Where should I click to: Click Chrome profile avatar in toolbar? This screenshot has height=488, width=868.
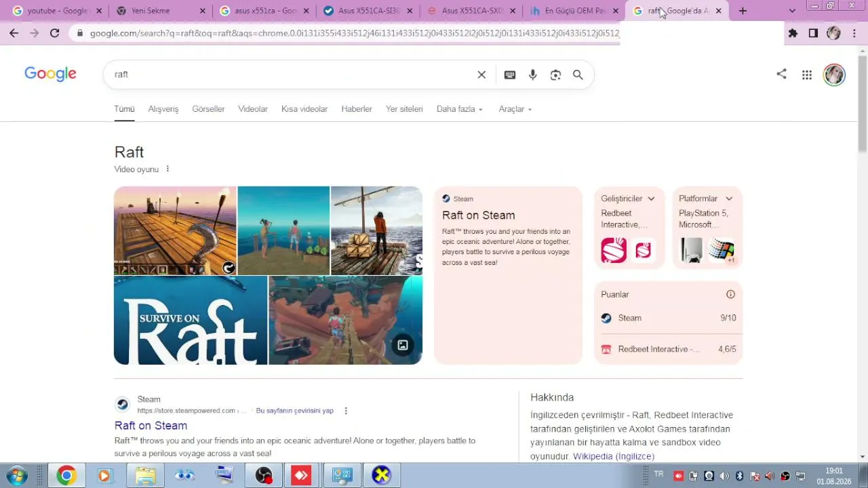coord(834,33)
